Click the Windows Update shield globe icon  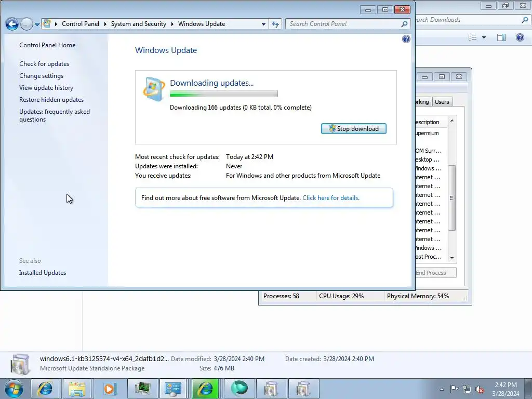click(x=154, y=89)
